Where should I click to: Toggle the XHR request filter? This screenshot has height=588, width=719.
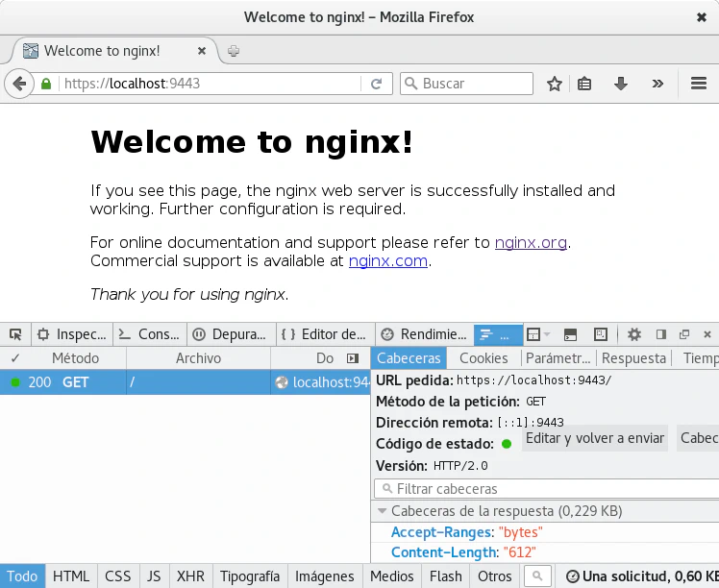[x=190, y=576]
